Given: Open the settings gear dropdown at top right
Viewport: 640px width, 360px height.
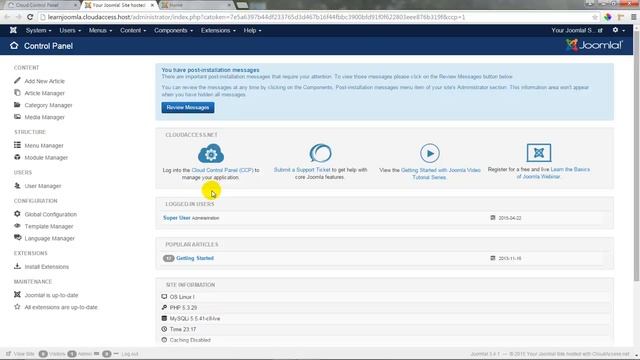Looking at the screenshot, I should click(618, 30).
